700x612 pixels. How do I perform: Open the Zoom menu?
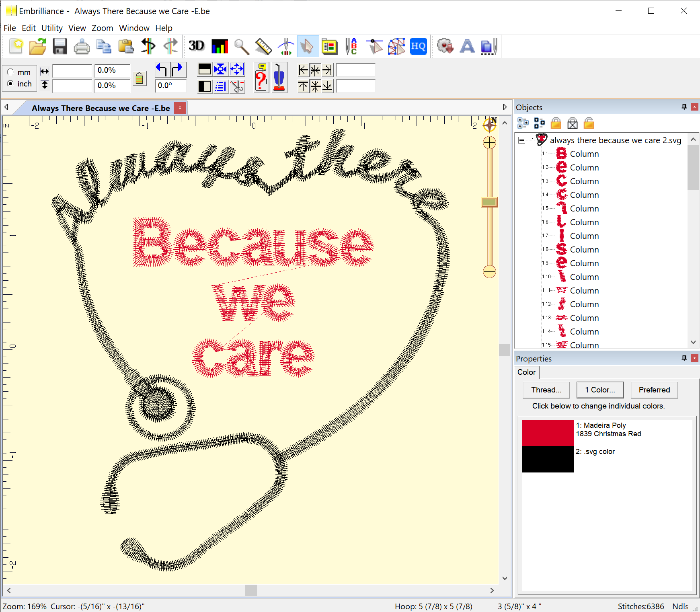pos(102,28)
